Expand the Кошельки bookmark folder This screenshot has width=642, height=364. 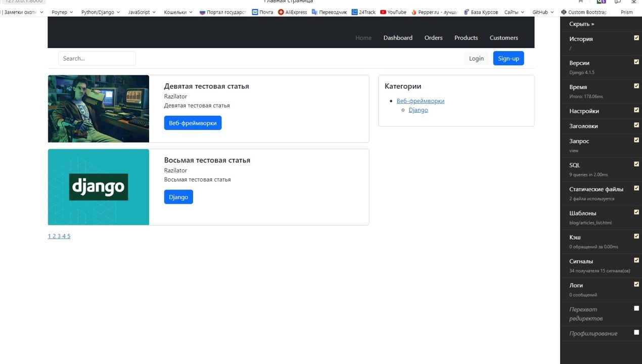tap(178, 12)
